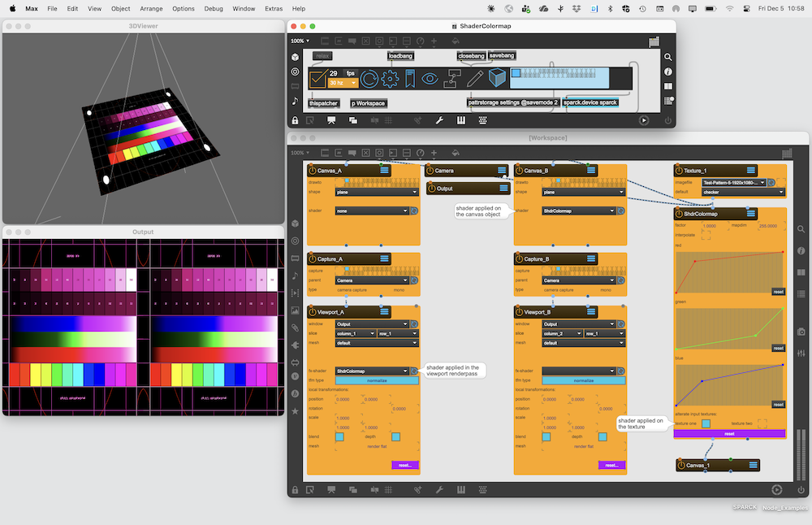This screenshot has height=525, width=812.
Task: Click the Viewport_A position X number field
Action: click(x=343, y=399)
